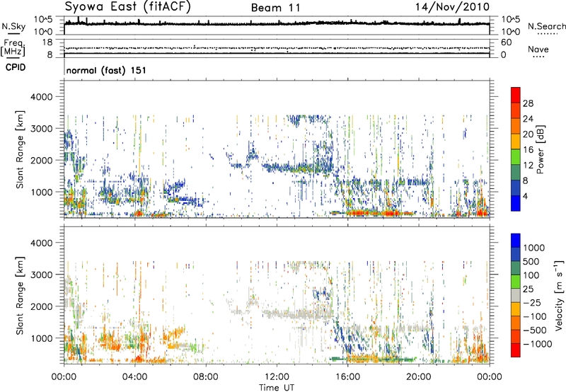
Task: Click the 'Time UT' axis title
Action: tap(277, 388)
